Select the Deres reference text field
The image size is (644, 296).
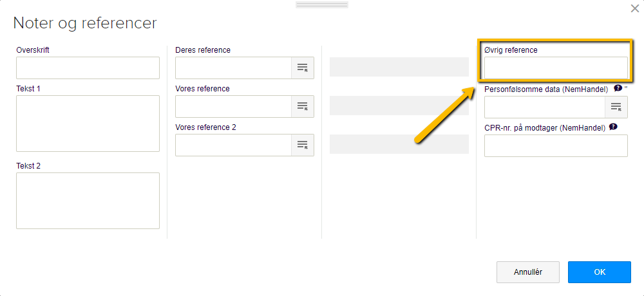pyautogui.click(x=233, y=68)
